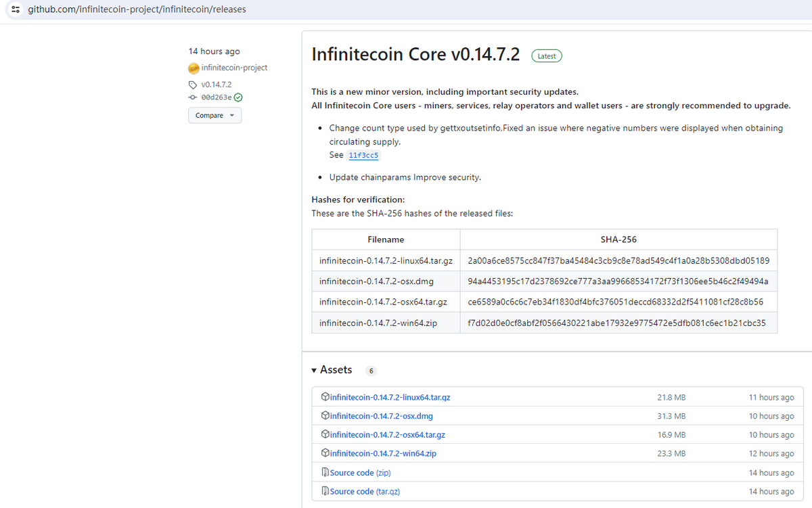The width and height of the screenshot is (812, 508).
Task: Click the tag icon beside v0.14.7.2
Action: pyautogui.click(x=193, y=85)
